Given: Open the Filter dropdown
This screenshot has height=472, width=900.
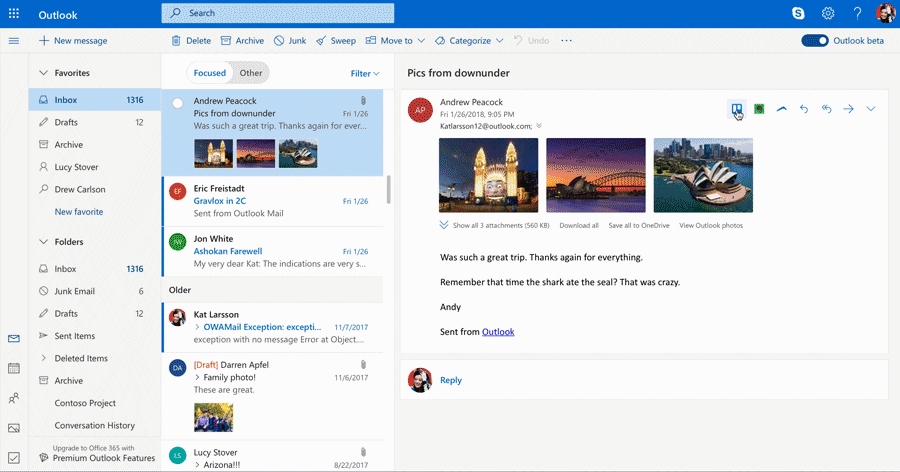Looking at the screenshot, I should (x=365, y=73).
